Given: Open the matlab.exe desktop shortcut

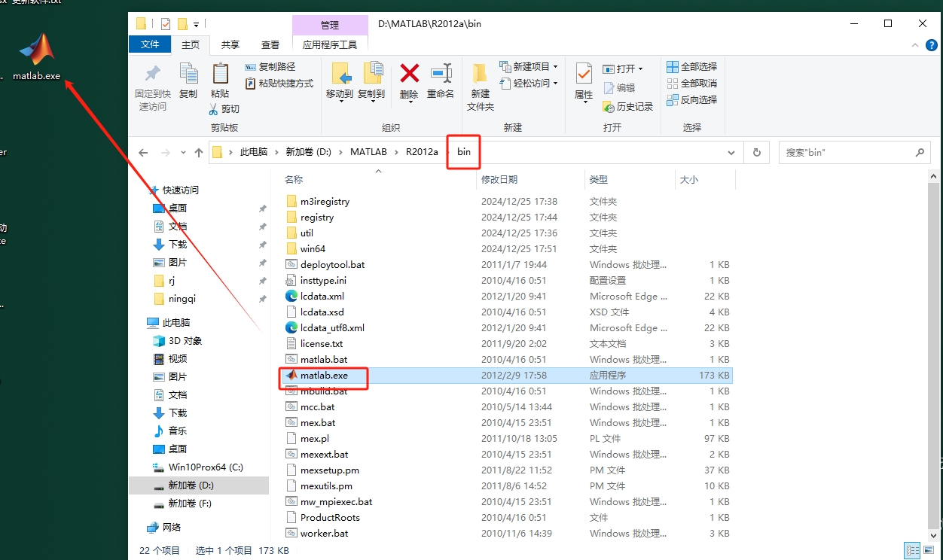Looking at the screenshot, I should 37,56.
